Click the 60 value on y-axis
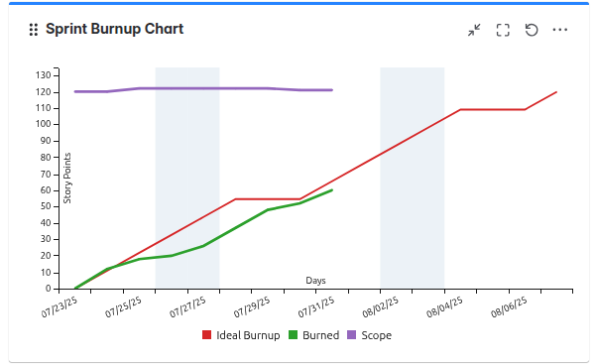The height and width of the screenshot is (364, 596). pyautogui.click(x=46, y=190)
